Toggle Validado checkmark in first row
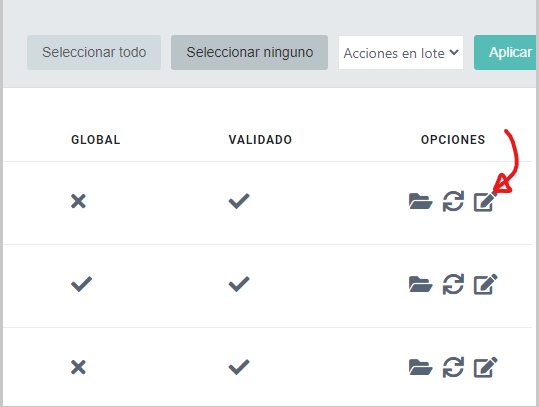 (x=239, y=201)
